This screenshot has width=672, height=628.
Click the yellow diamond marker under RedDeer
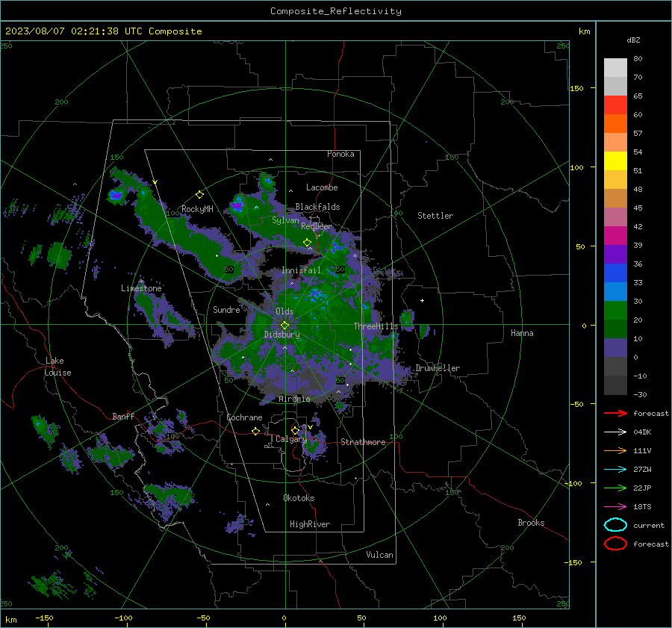click(308, 242)
